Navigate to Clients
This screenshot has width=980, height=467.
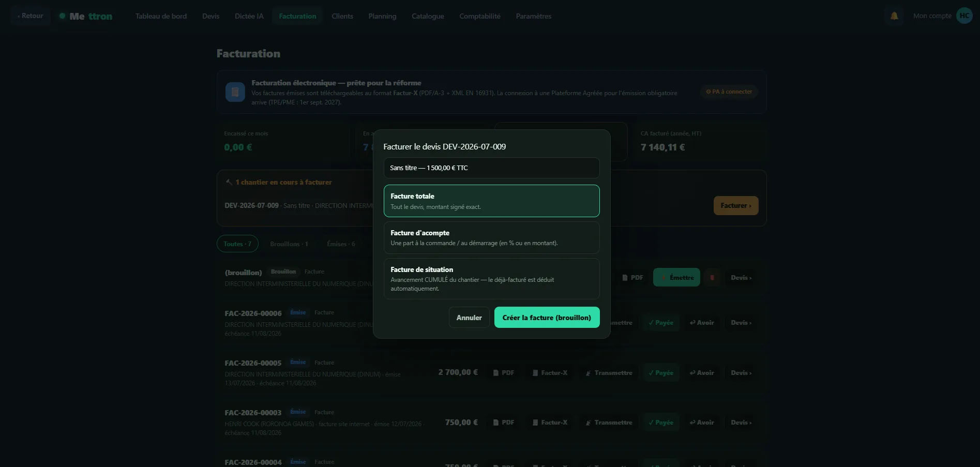tap(342, 16)
